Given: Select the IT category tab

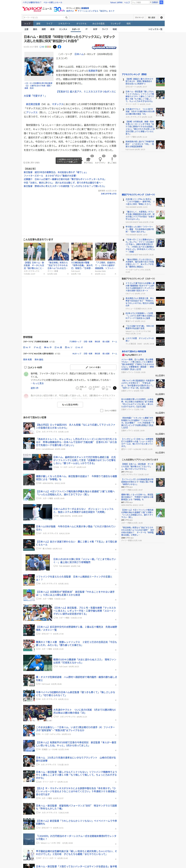Looking at the screenshot, I should click(86, 29).
